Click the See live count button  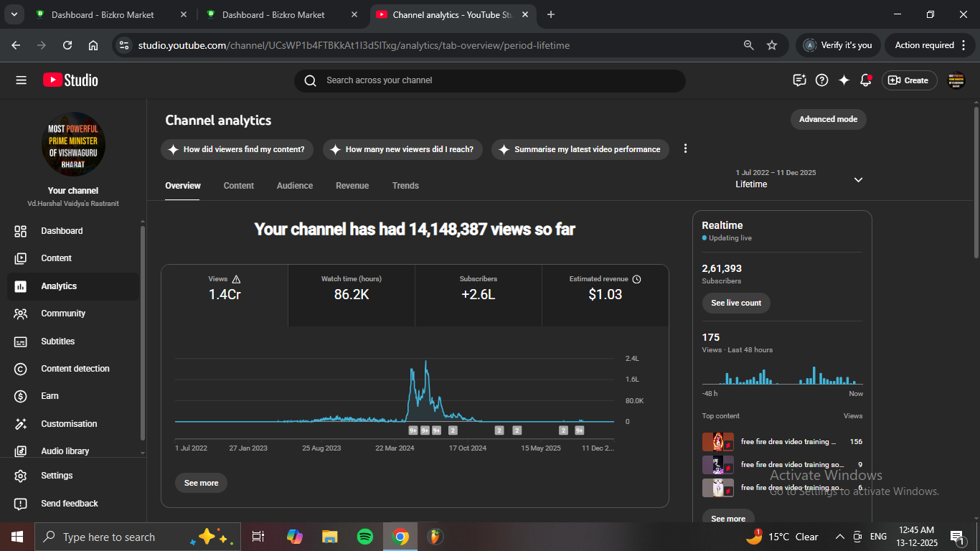point(736,303)
